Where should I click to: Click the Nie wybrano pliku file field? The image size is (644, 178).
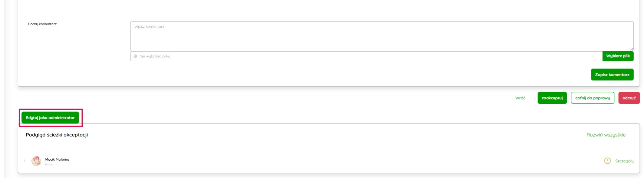point(366,56)
